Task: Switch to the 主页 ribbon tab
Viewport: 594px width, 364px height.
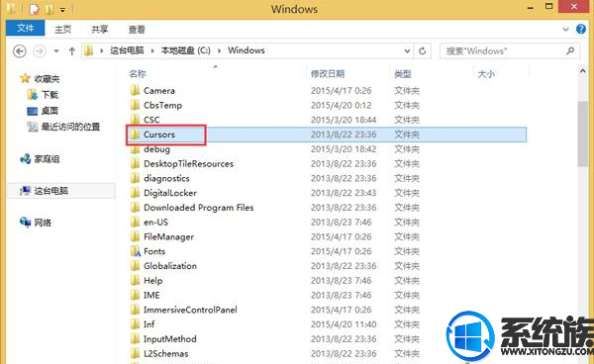Action: 63,29
